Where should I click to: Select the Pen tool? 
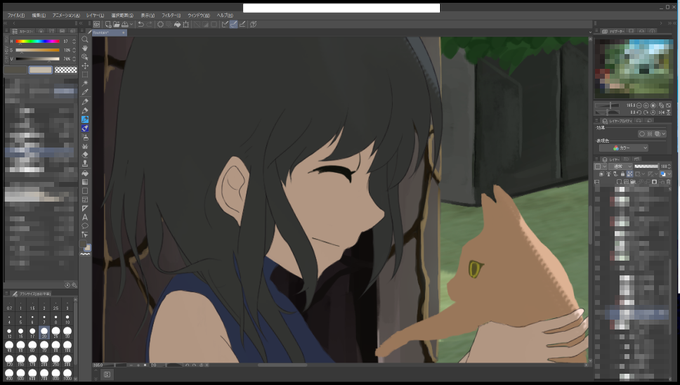pos(85,101)
